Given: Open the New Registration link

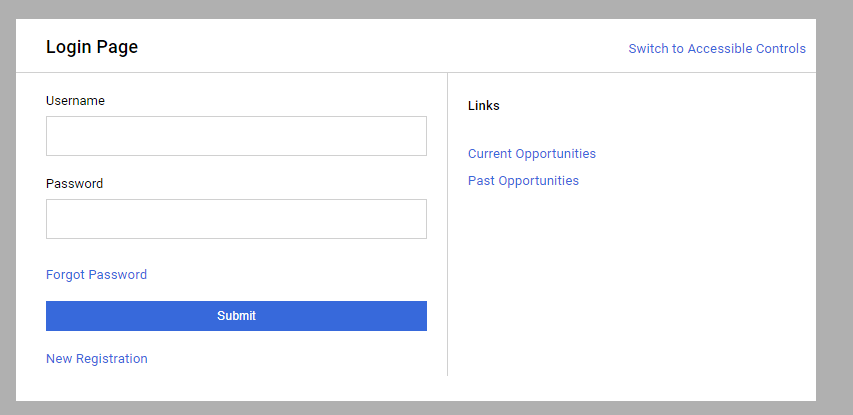Looking at the screenshot, I should 96,359.
